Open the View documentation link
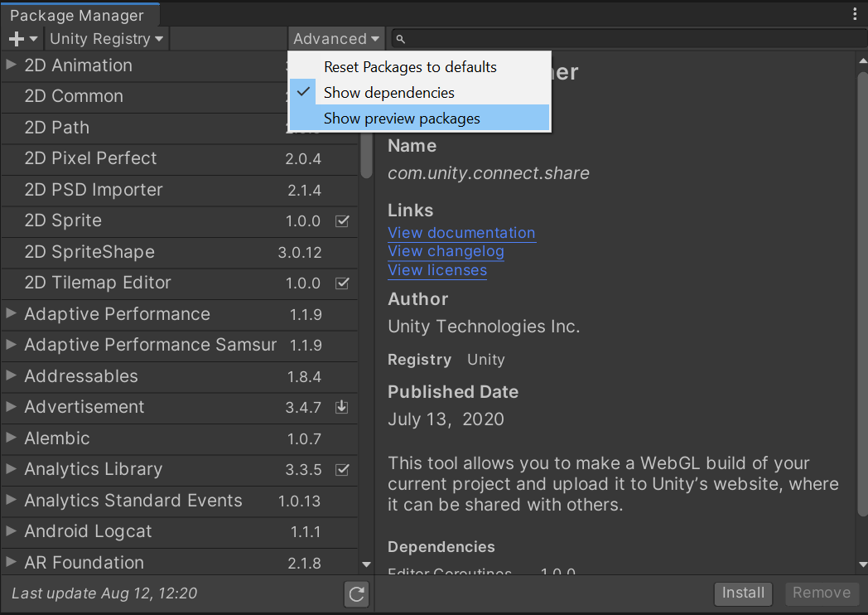Screen dimensions: 868x615 (x=461, y=233)
